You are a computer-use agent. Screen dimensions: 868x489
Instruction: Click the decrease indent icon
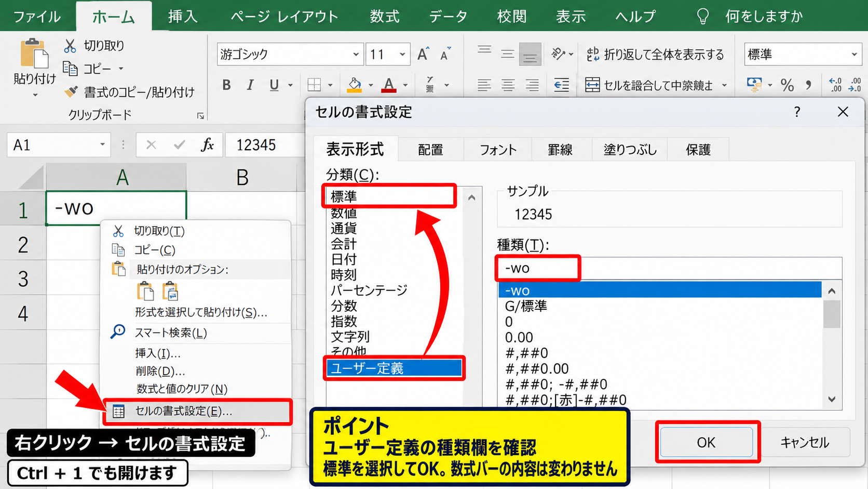tap(561, 85)
